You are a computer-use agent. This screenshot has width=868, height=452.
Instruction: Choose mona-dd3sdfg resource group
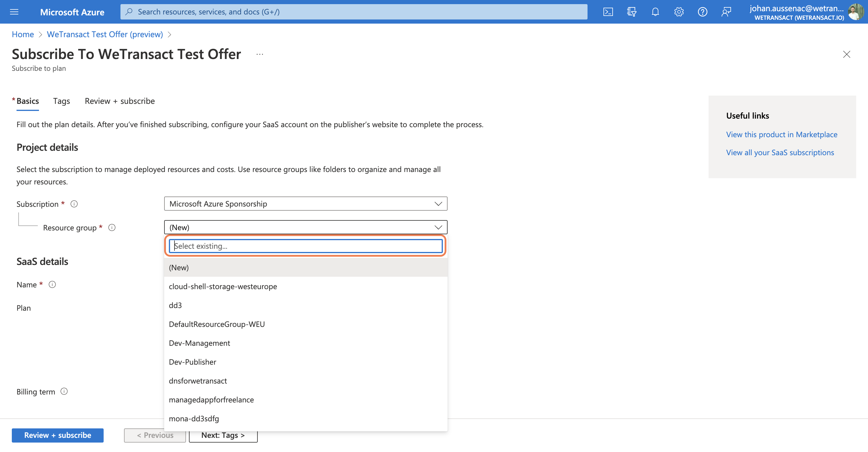[x=306, y=418]
